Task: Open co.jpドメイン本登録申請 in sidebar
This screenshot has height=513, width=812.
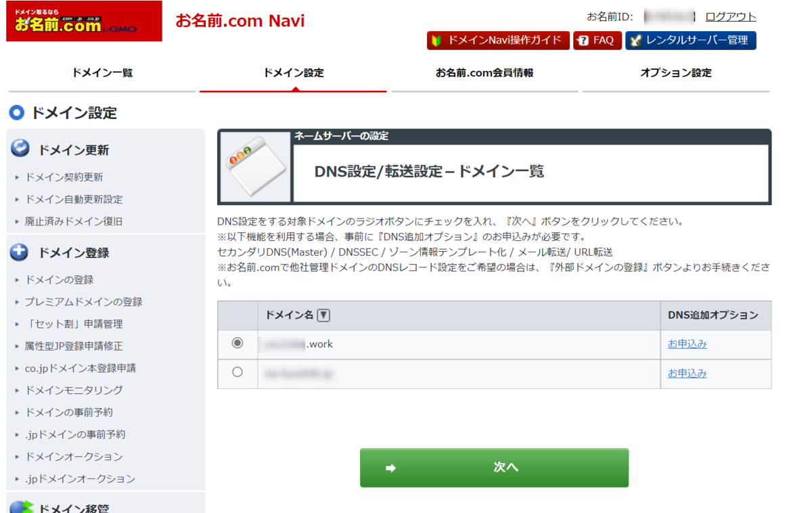Action: [x=81, y=368]
